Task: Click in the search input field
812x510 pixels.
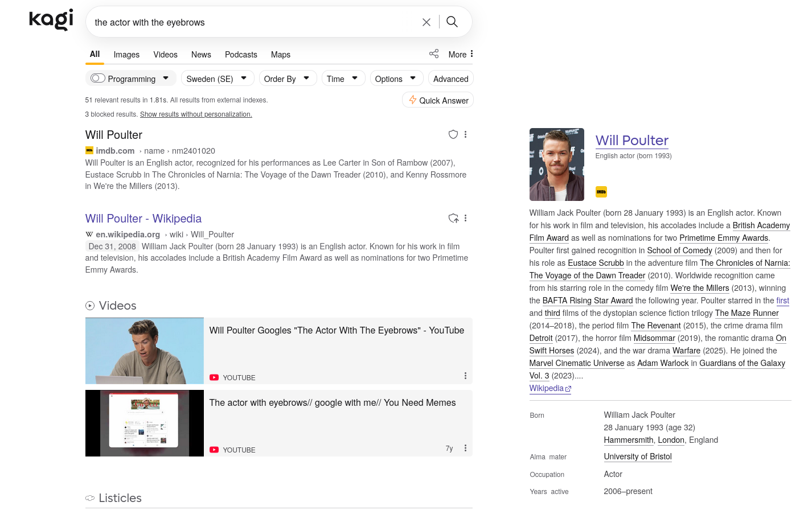Action: coord(251,22)
